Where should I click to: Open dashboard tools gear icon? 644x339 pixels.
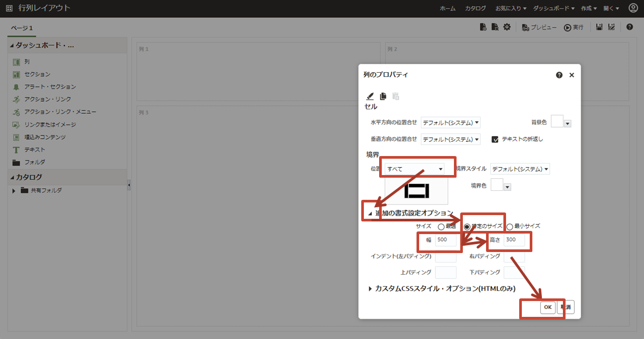[x=507, y=27]
